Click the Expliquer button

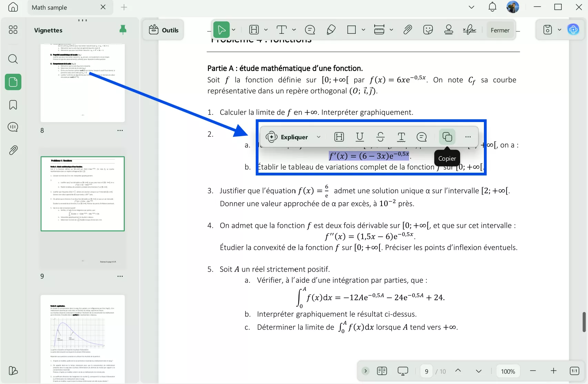point(287,137)
